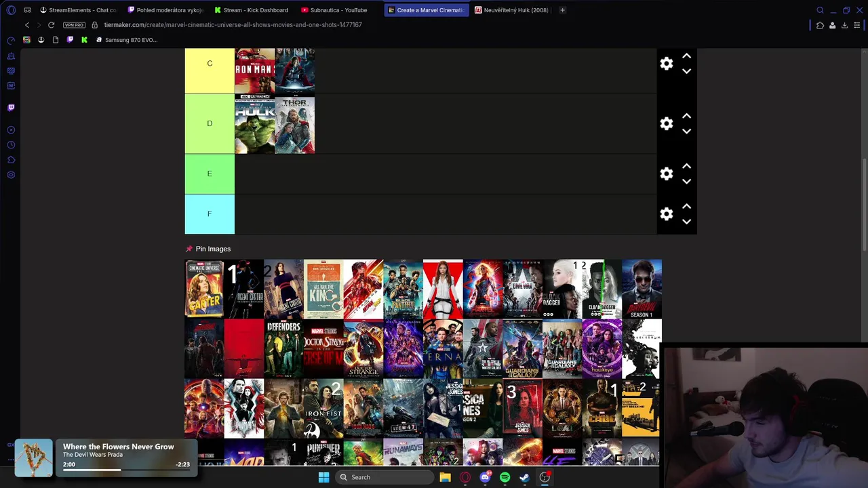
Task: Open Samsung 870 EVO bookmark
Action: click(126, 40)
